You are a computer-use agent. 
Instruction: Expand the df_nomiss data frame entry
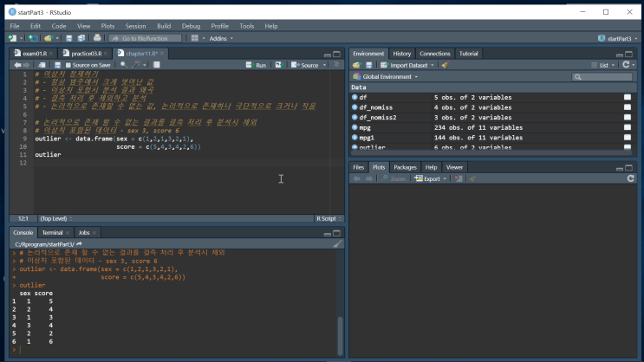pos(355,107)
